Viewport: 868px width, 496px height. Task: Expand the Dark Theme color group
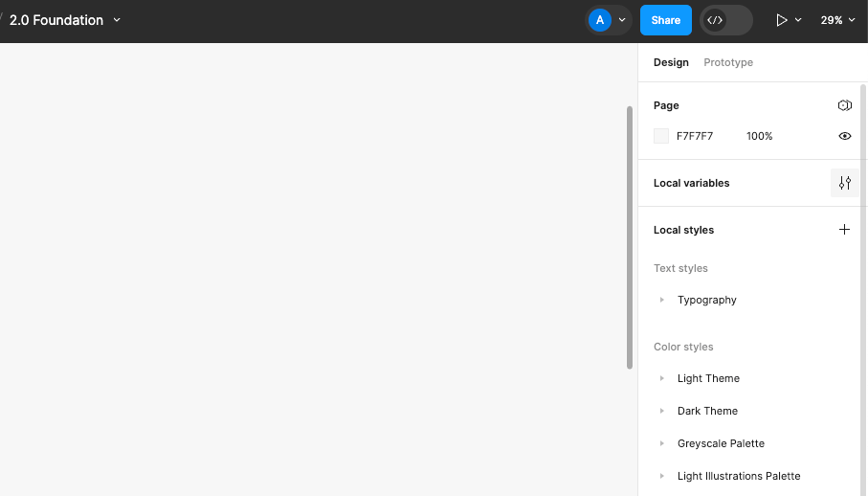click(661, 411)
